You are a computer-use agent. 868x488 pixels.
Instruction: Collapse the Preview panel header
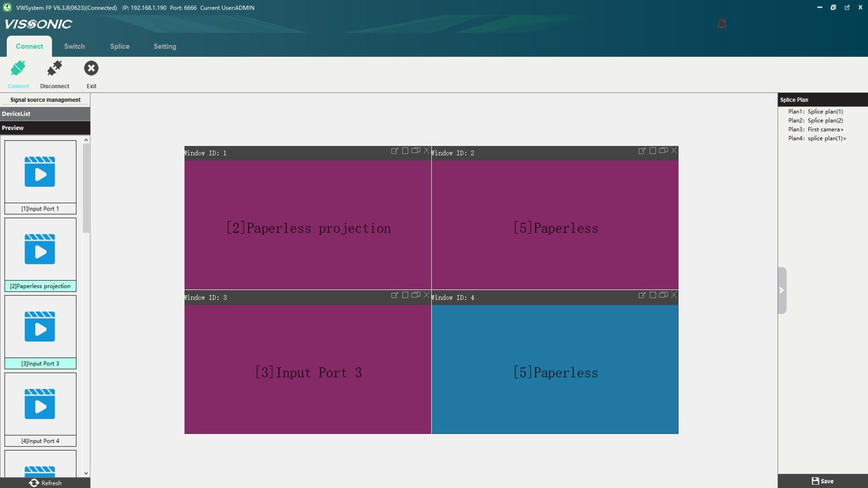click(x=45, y=128)
